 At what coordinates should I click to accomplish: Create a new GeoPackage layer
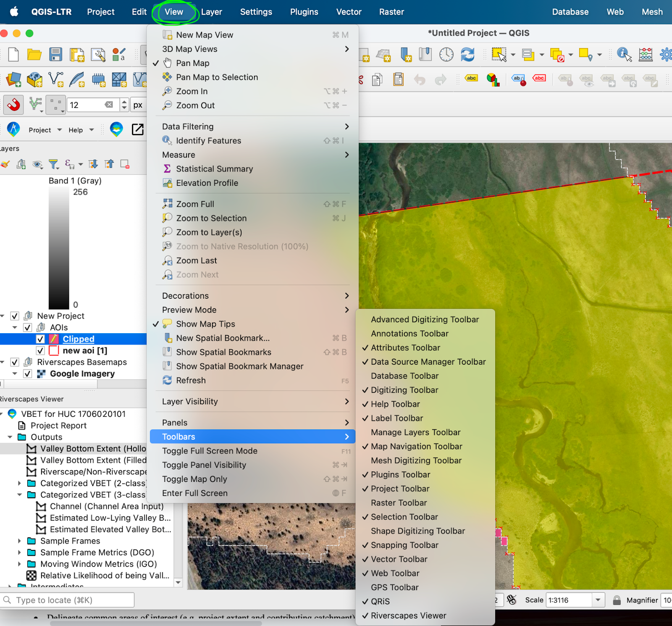coord(34,79)
